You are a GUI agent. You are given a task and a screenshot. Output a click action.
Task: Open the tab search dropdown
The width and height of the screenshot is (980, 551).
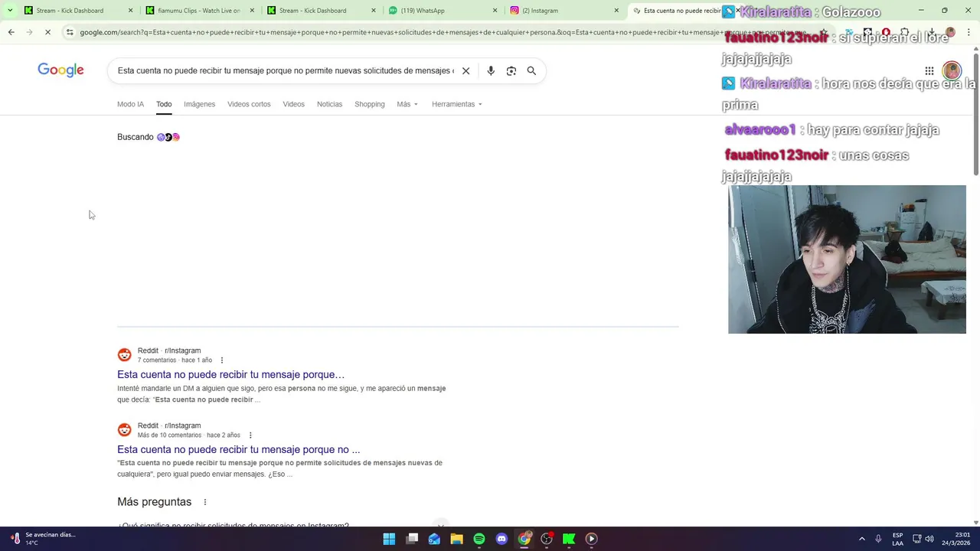point(9,11)
